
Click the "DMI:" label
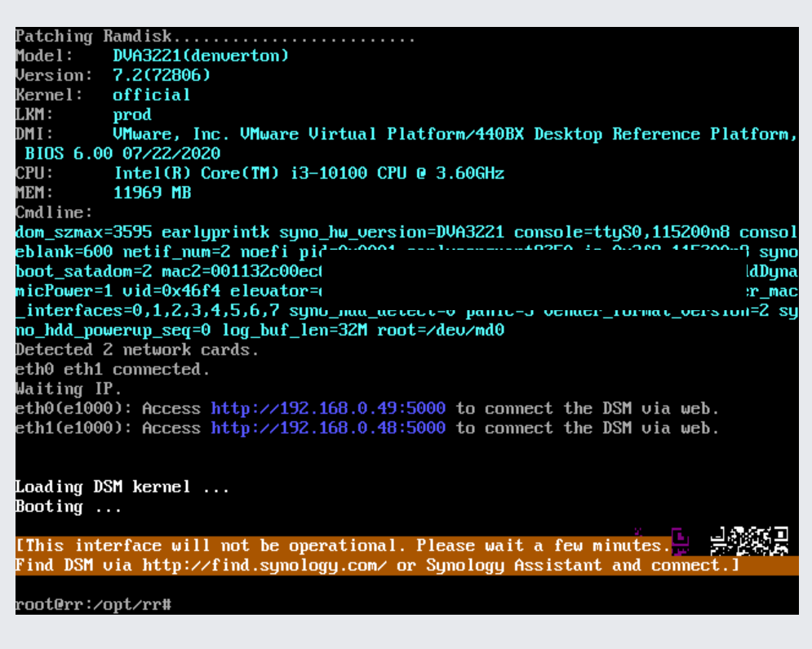click(34, 135)
